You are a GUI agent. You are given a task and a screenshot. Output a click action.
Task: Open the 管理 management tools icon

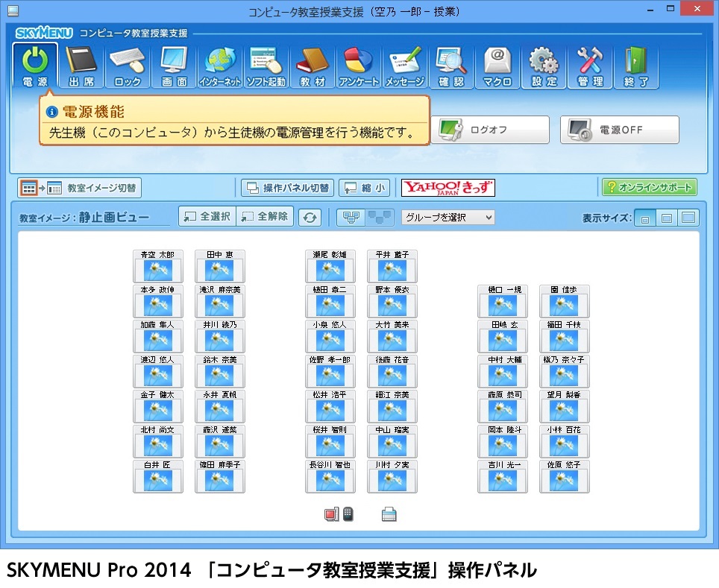click(x=590, y=66)
